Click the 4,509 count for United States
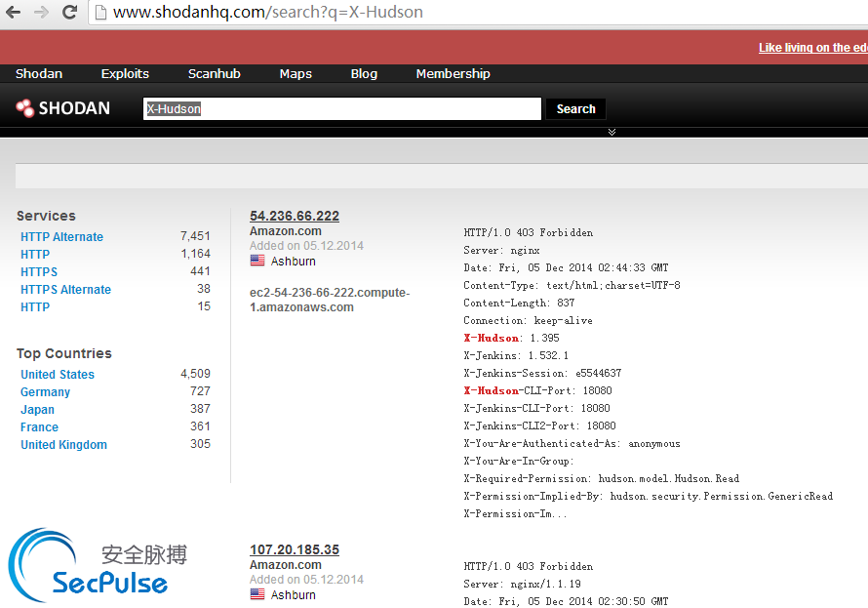 coord(195,373)
